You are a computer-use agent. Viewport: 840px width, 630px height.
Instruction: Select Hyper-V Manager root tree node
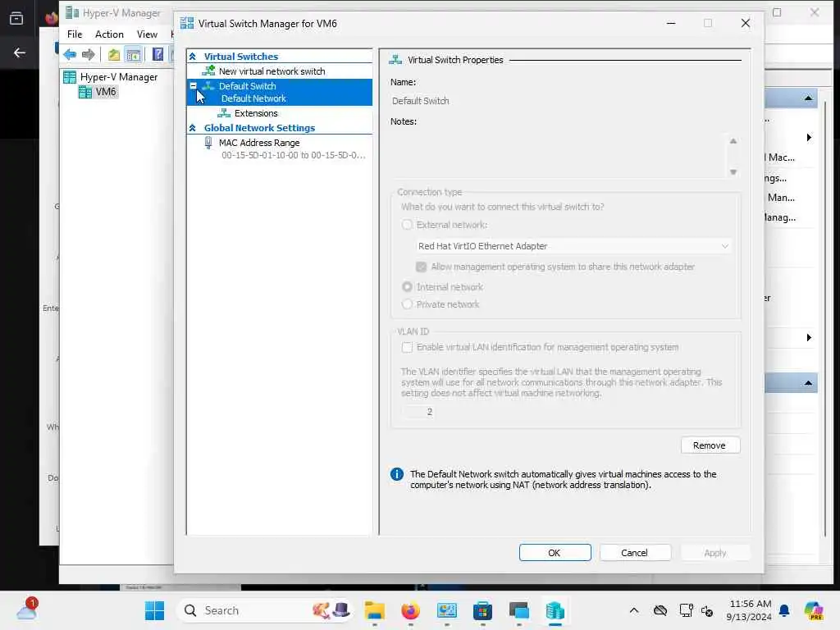click(119, 76)
